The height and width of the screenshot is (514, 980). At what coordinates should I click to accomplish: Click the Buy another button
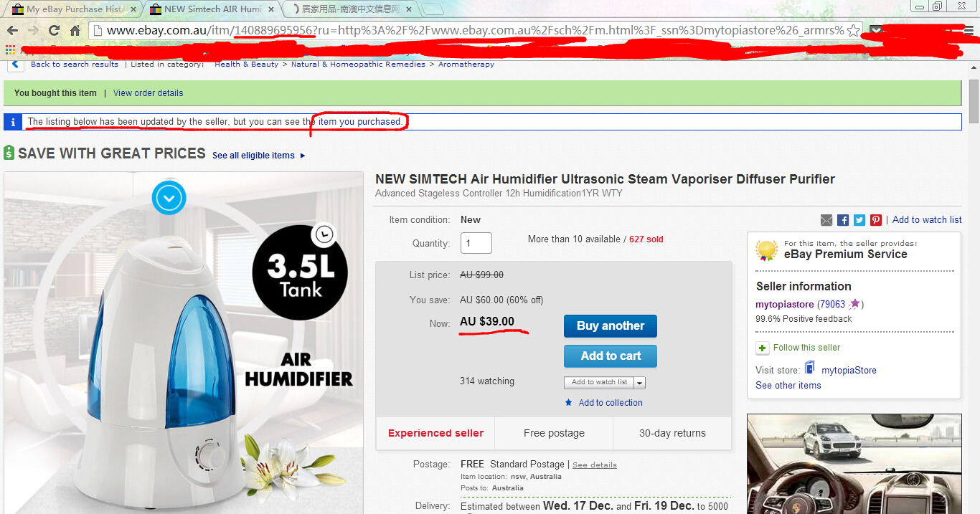[x=611, y=325]
